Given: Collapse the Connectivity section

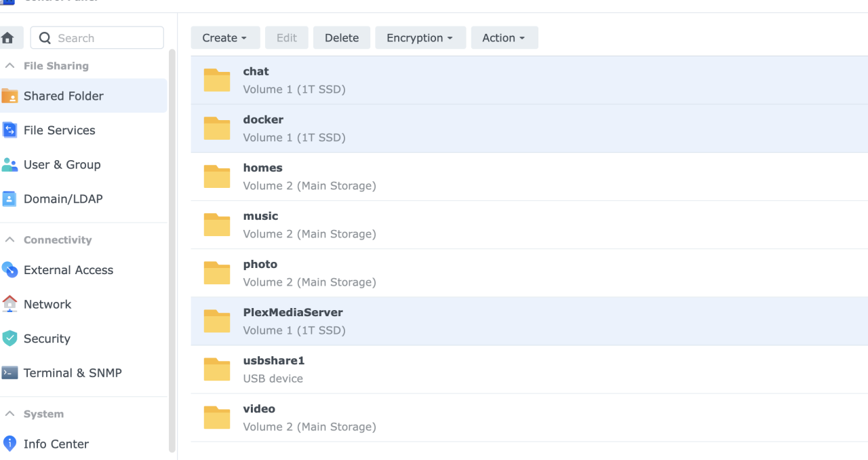Looking at the screenshot, I should point(9,239).
